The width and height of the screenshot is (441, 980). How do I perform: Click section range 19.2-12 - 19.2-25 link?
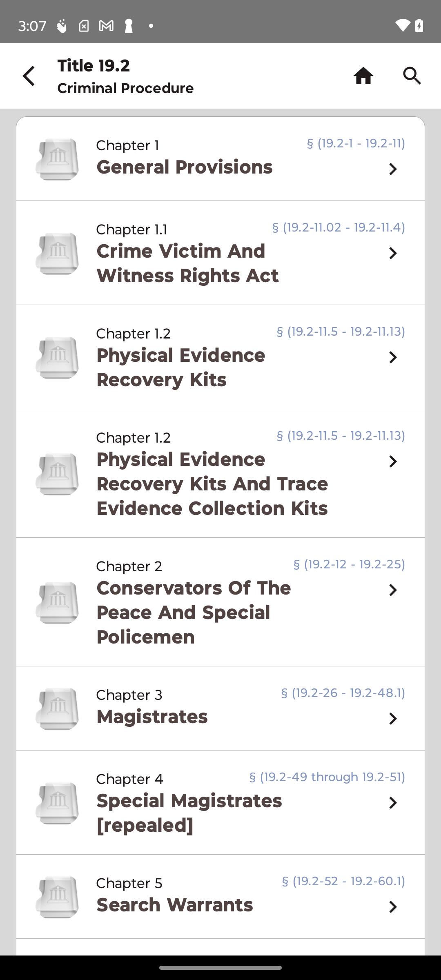[349, 565]
